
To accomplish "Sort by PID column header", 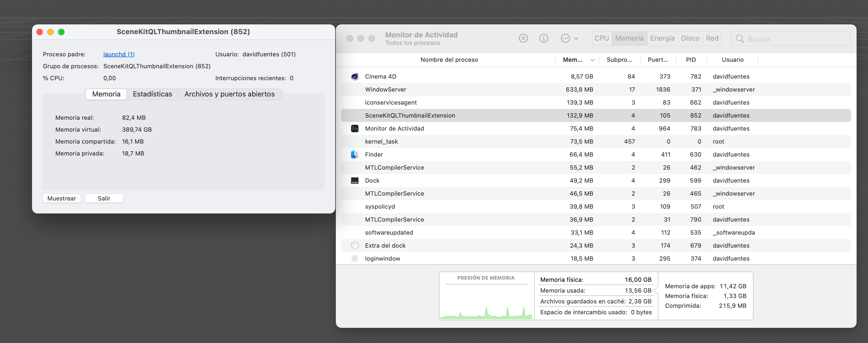I will [x=691, y=60].
